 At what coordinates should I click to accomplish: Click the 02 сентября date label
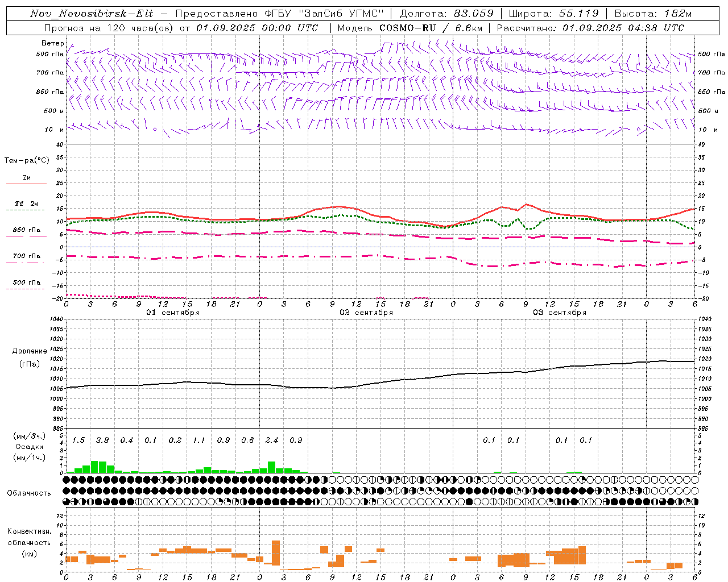pos(366,313)
